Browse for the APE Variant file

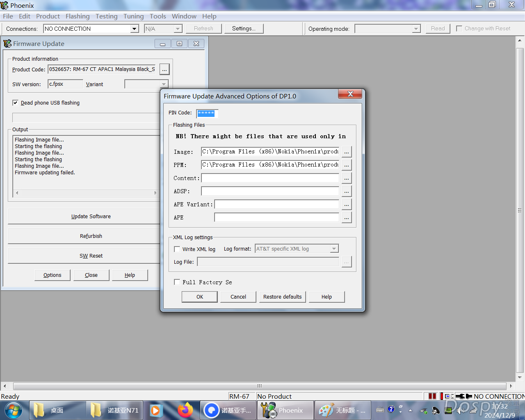(x=347, y=204)
